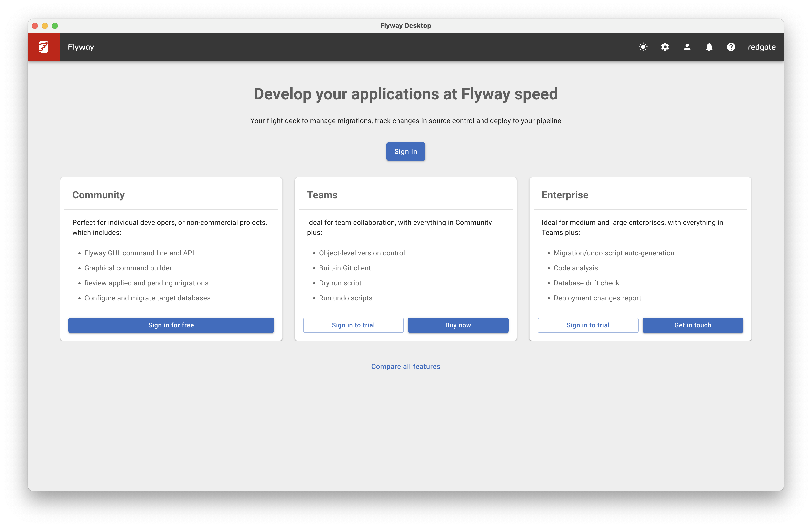Click Sign in to trial under Teams
This screenshot has height=528, width=812.
[x=353, y=325]
